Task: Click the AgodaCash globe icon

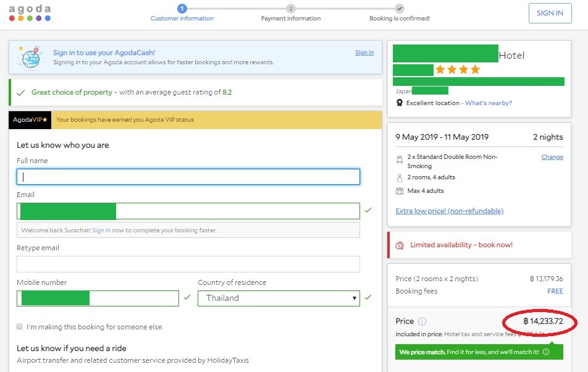Action: 31,57
